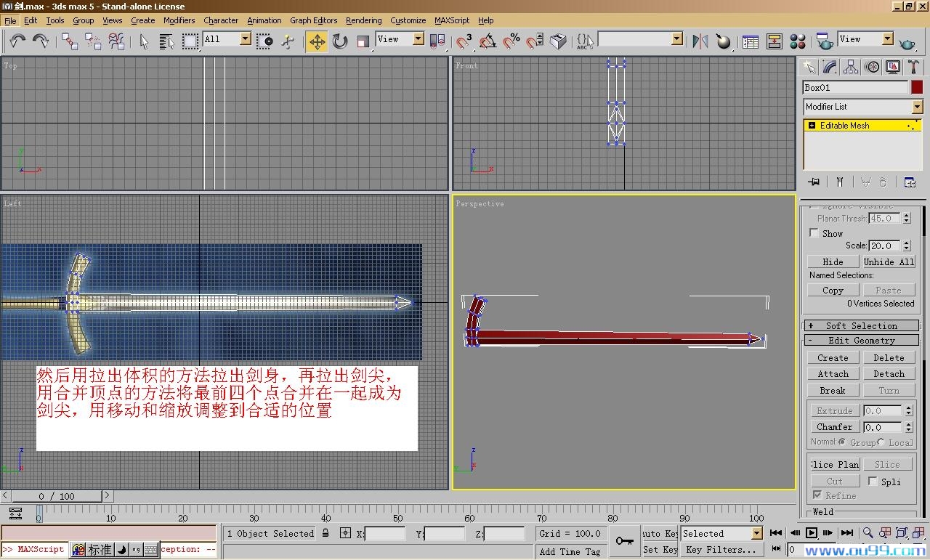Toggle the 3D Snap magnet icon
Screen dimensions: 930x560
tap(464, 41)
